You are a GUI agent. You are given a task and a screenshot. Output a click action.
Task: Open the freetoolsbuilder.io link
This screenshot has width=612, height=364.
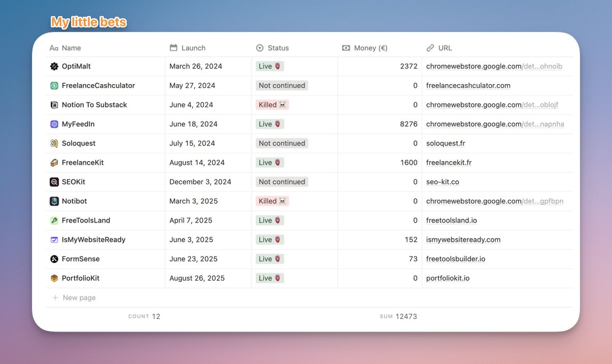pos(456,259)
